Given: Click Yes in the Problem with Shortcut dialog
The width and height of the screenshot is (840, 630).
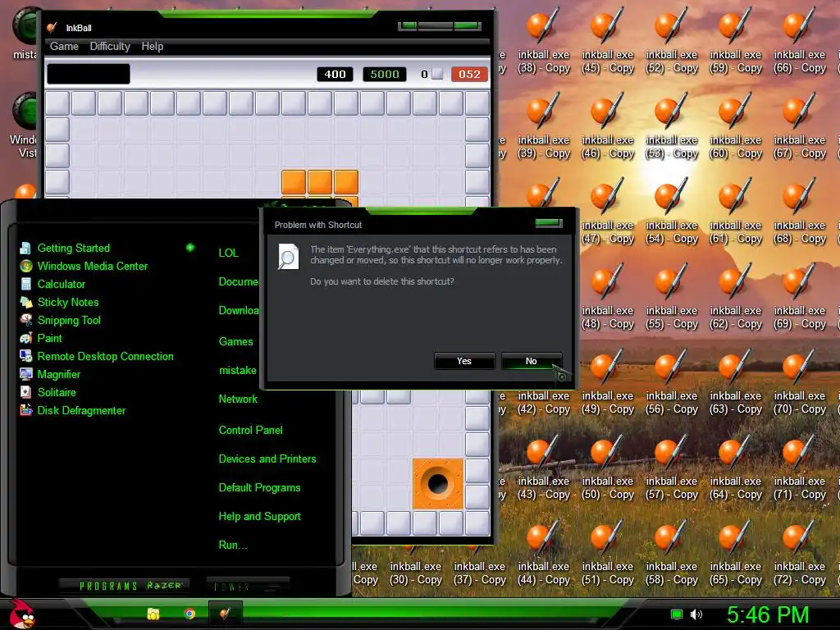Looking at the screenshot, I should coord(464,361).
